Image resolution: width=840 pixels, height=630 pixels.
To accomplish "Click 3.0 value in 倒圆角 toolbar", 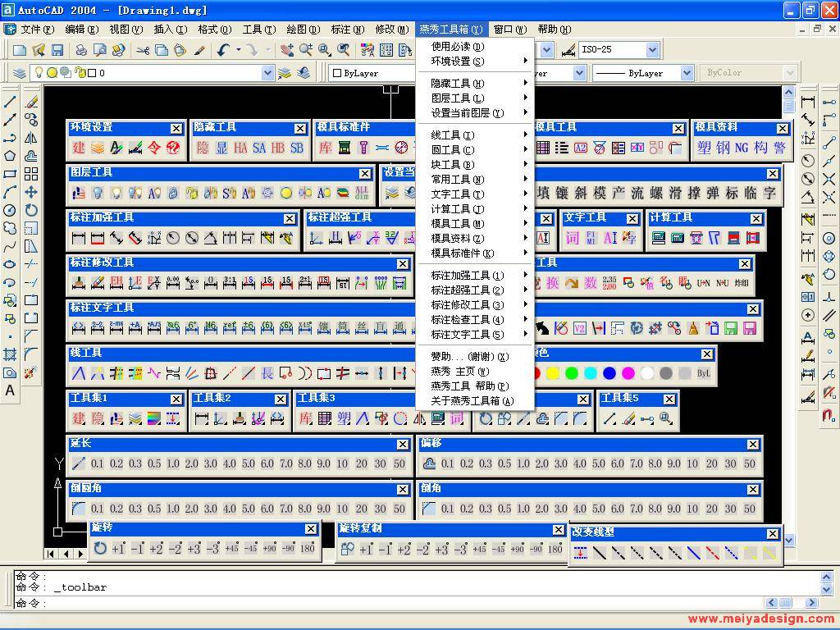I will tap(211, 509).
